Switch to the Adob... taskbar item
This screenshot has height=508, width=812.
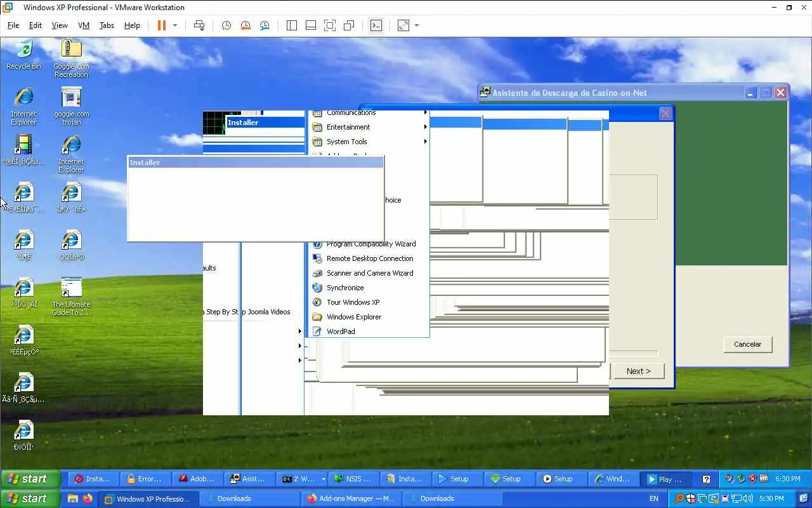(x=197, y=479)
